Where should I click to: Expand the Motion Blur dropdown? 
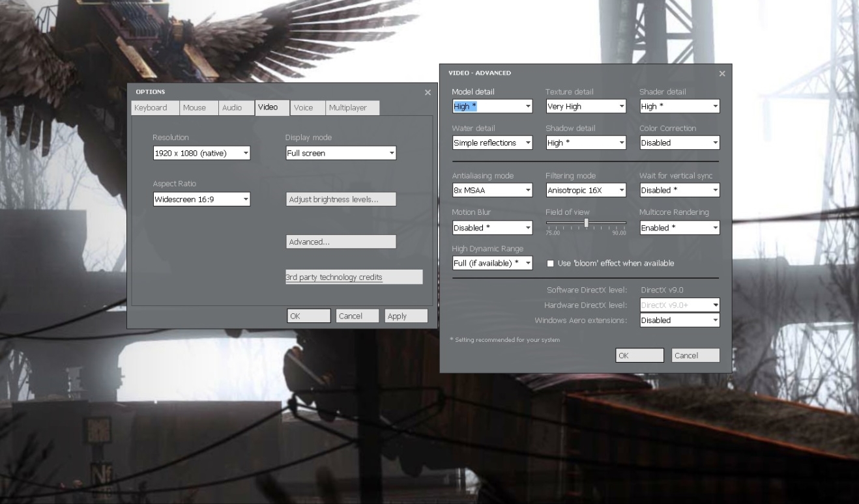pos(492,228)
